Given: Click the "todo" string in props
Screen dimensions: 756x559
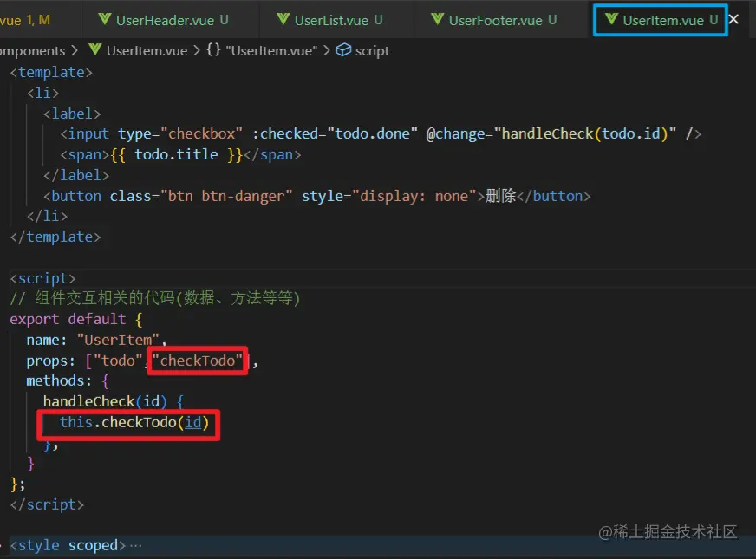Looking at the screenshot, I should click(118, 361).
